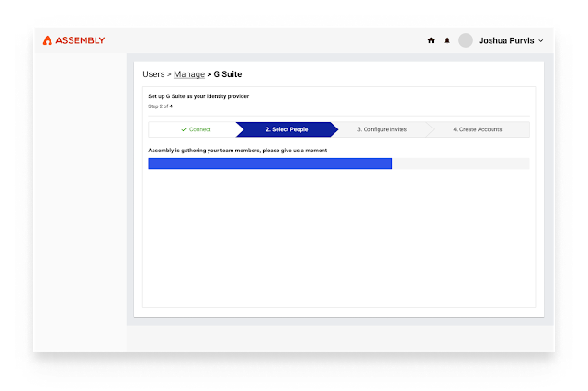
Task: Click the green checkmark on Connect
Action: [x=184, y=129]
